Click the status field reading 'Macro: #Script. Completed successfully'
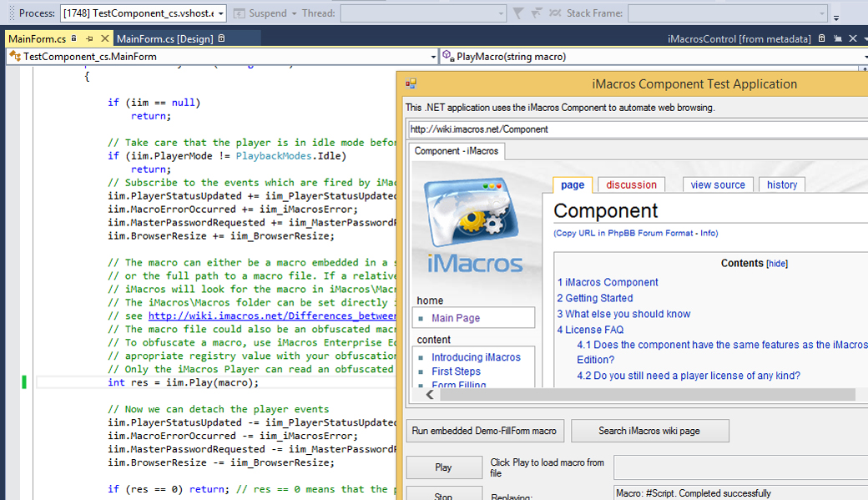 click(x=740, y=492)
